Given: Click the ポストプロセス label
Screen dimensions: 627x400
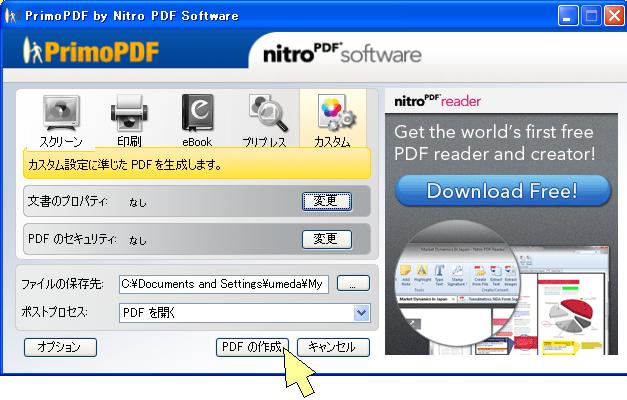Looking at the screenshot, I should point(54,312).
